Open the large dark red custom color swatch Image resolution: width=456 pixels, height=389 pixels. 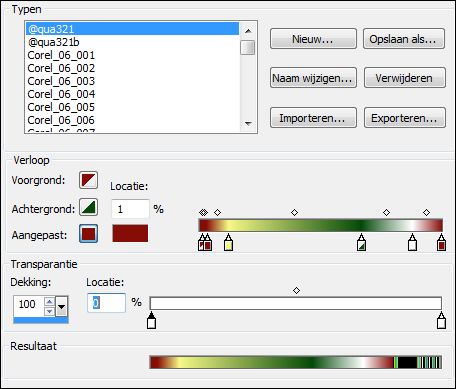click(x=130, y=233)
